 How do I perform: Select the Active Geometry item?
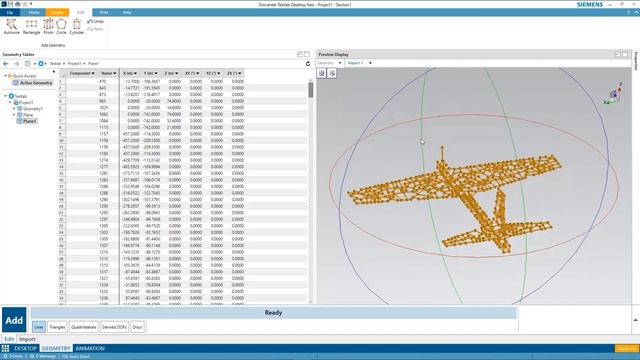click(x=33, y=83)
